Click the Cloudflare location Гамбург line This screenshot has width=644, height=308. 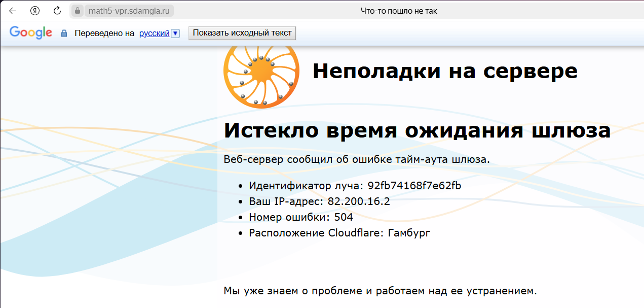[339, 233]
